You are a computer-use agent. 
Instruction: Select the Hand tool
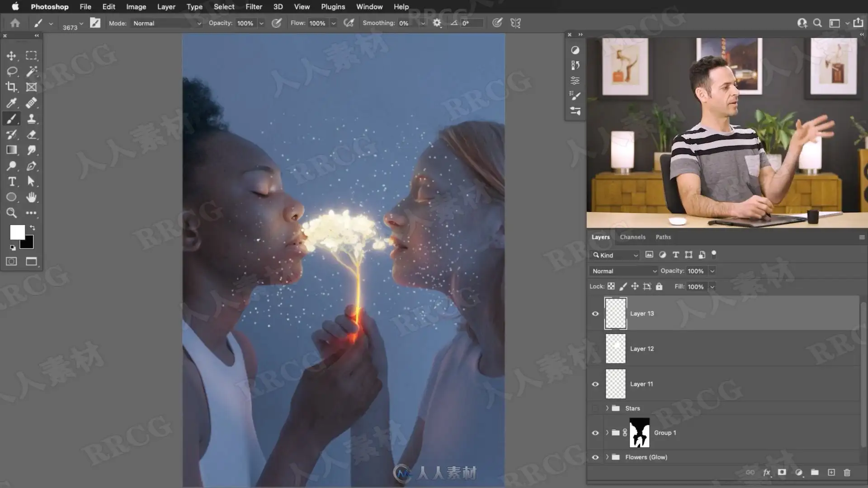tap(31, 197)
